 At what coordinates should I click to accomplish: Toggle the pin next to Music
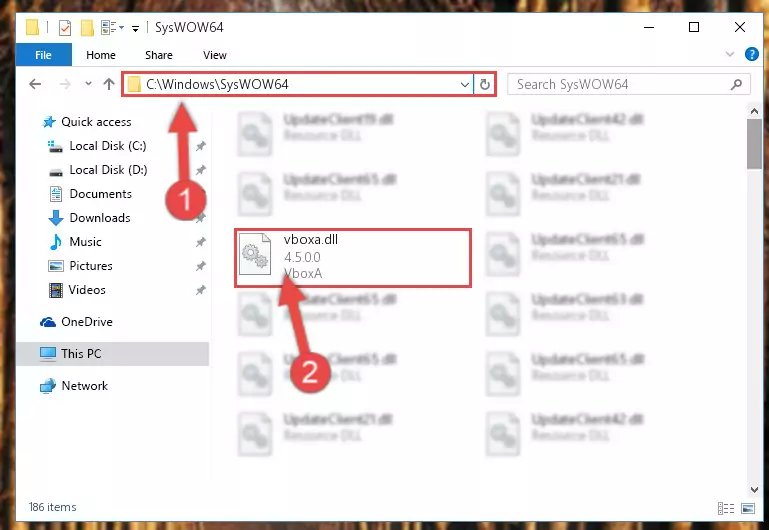point(200,242)
